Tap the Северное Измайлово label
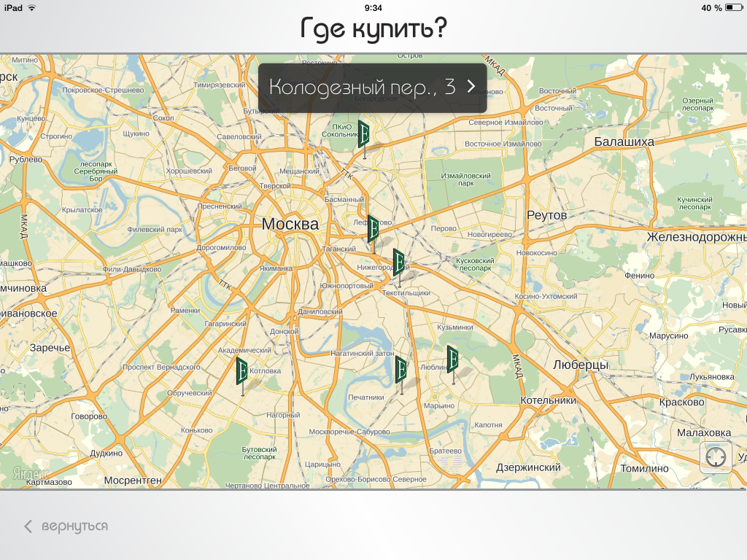 [x=506, y=122]
